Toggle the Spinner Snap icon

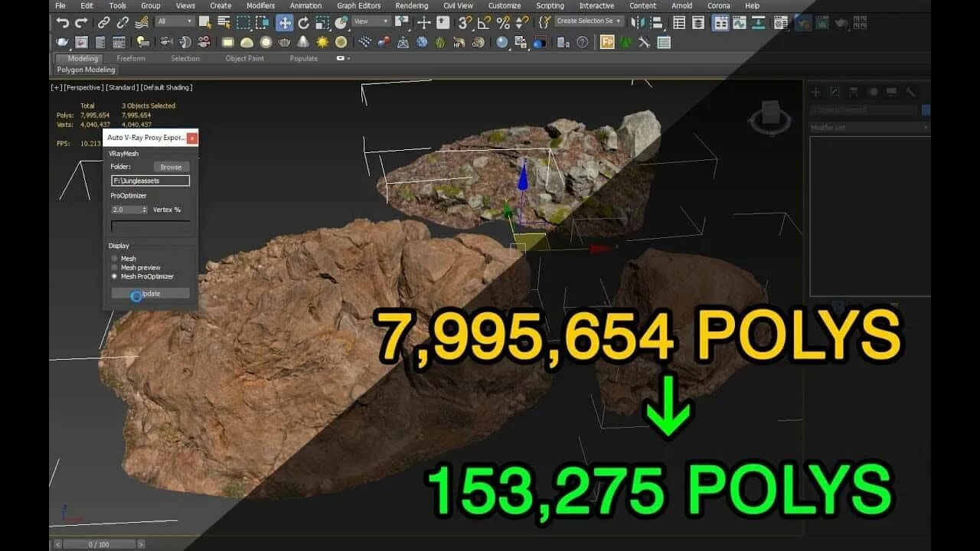[521, 23]
